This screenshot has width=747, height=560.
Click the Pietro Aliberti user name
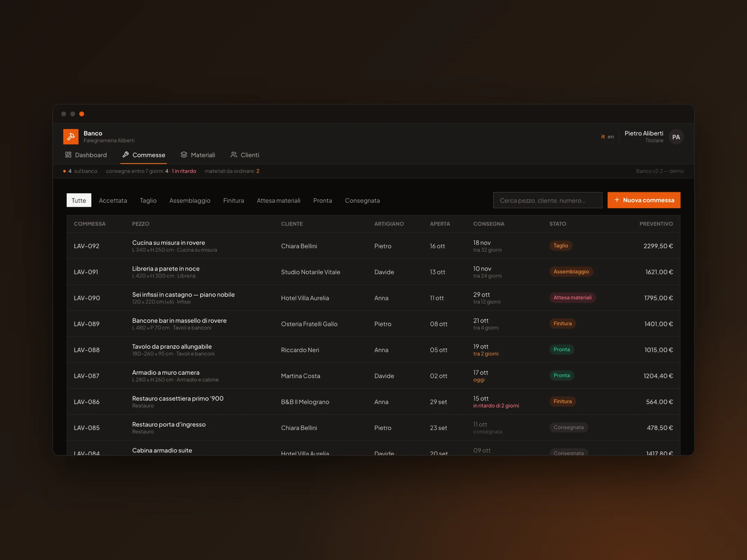[644, 133]
